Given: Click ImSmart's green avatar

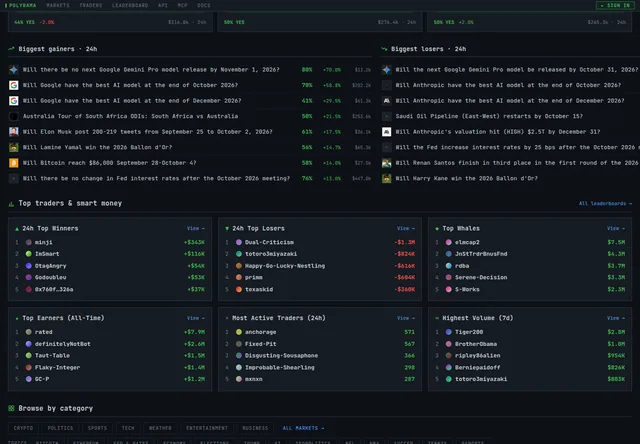Looking at the screenshot, I should (29, 254).
